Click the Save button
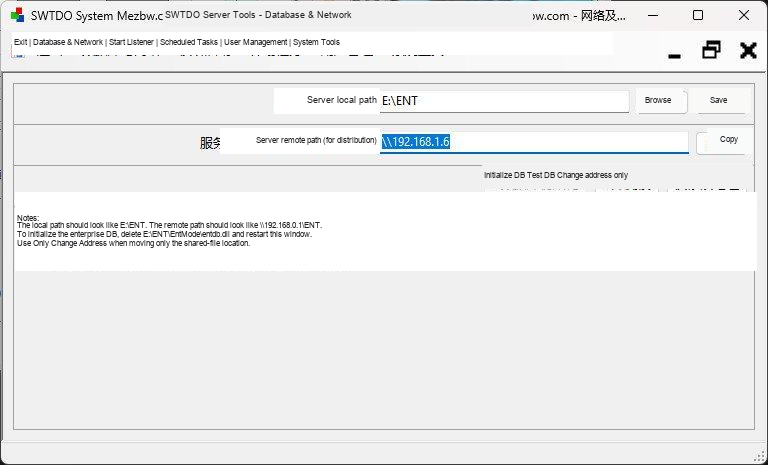768x465 pixels. pos(721,101)
